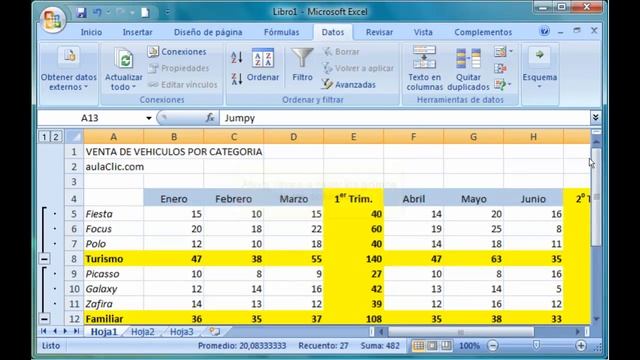Sort ascending A to Z

(237, 58)
